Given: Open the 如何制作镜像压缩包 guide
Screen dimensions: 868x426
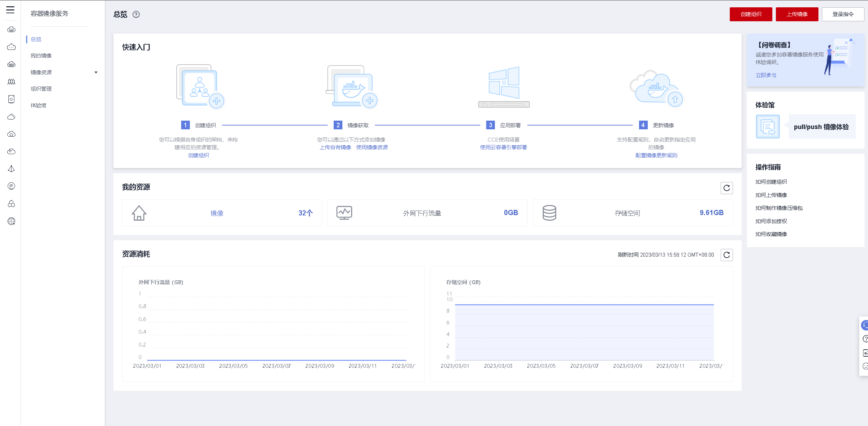Looking at the screenshot, I should pos(779,208).
